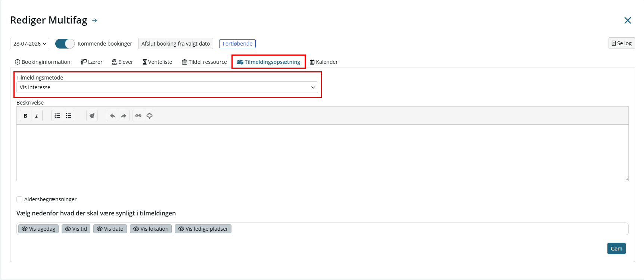The image size is (644, 280).
Task: Toggle the Kommende bookinger switch
Action: (x=65, y=44)
